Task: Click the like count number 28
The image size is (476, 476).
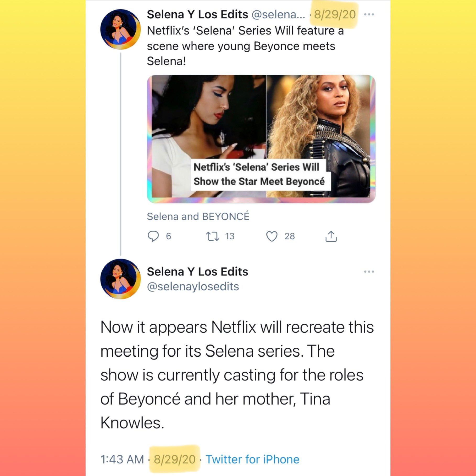Action: (290, 236)
